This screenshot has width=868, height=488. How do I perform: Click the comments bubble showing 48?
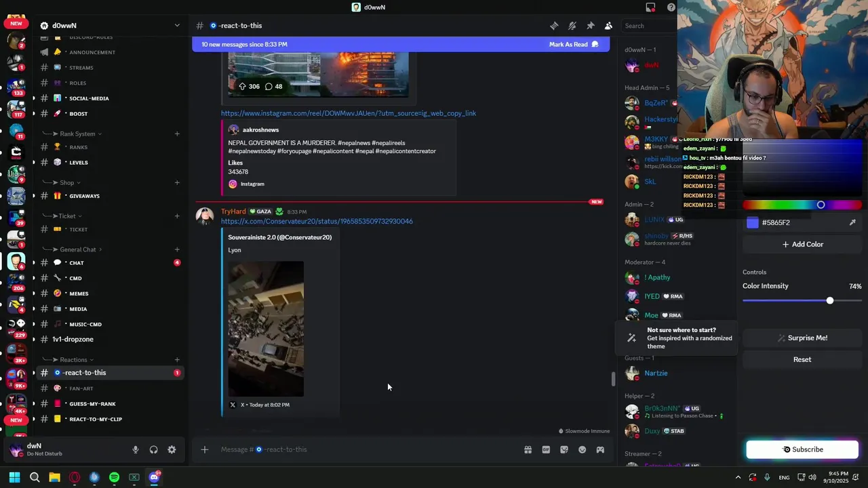[269, 86]
